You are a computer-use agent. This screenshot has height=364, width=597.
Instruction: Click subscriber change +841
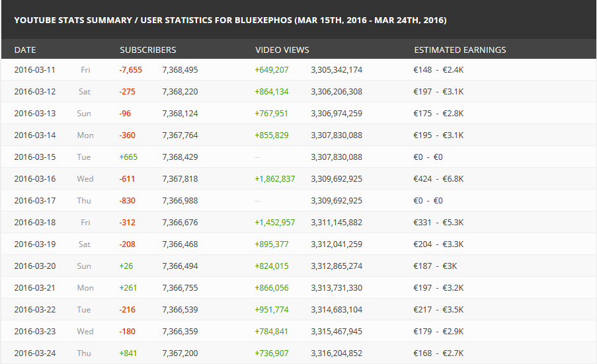tap(128, 353)
